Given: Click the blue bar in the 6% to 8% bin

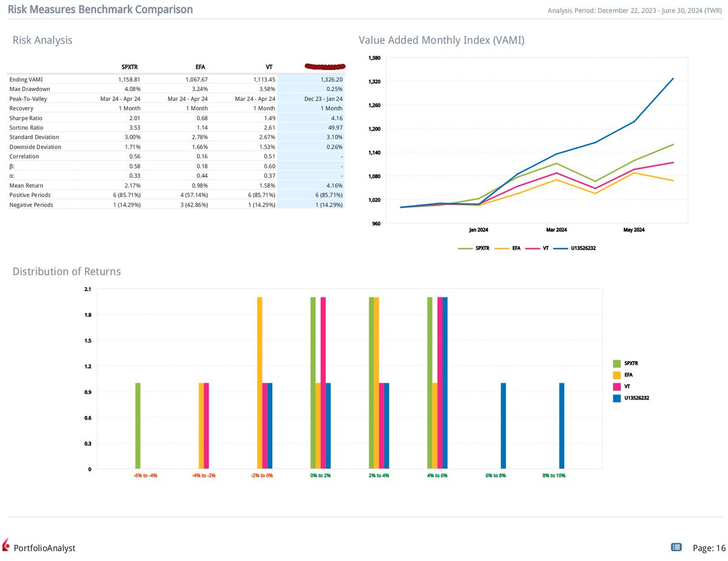Looking at the screenshot, I should click(x=504, y=426).
